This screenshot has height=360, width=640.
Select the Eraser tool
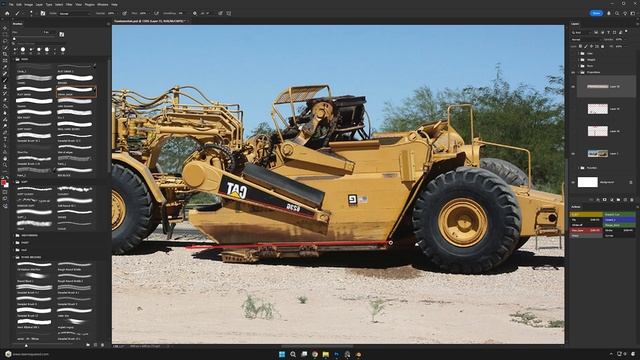tap(5, 100)
